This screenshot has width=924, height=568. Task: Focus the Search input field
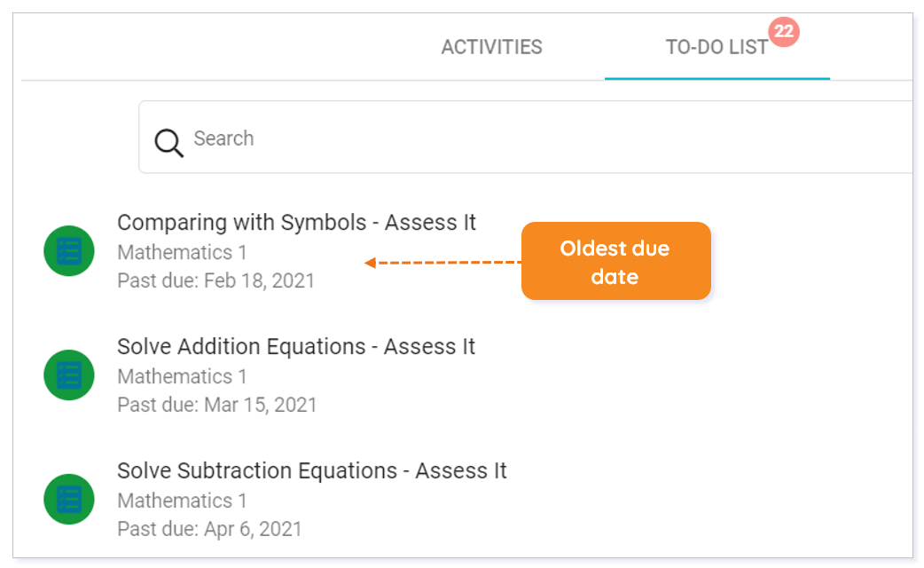526,138
